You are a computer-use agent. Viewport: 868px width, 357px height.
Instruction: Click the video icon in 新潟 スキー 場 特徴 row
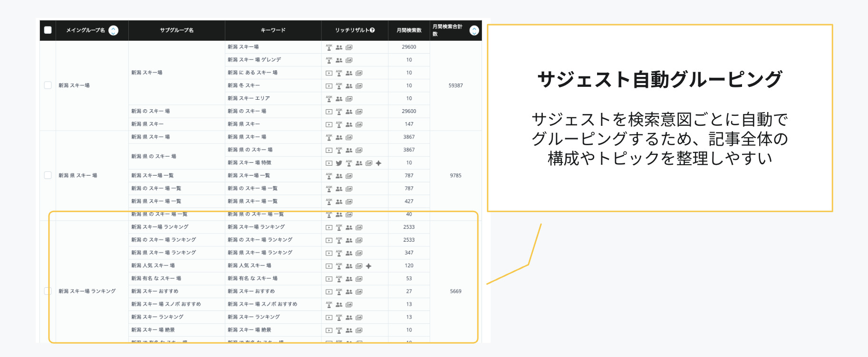[x=329, y=163]
